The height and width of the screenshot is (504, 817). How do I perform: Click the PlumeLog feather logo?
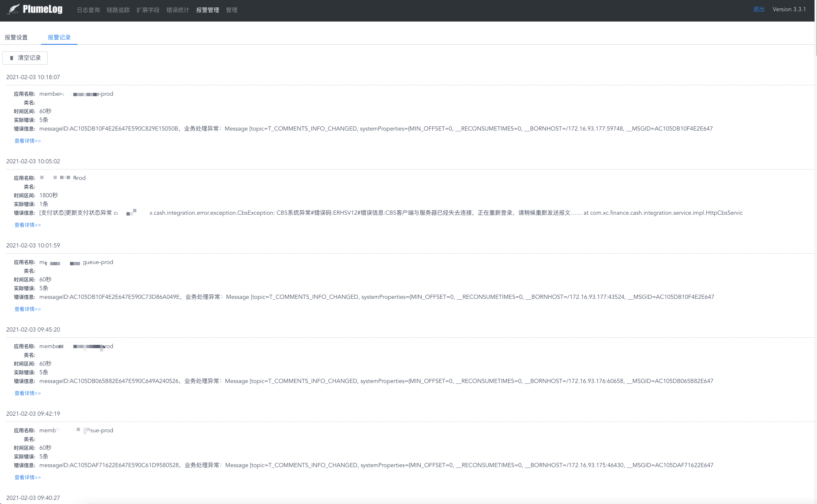(x=13, y=9)
